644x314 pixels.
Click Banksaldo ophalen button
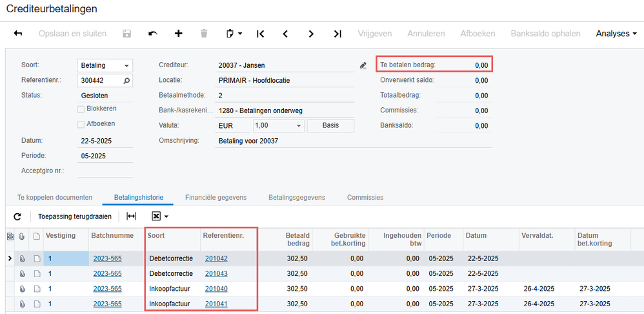pos(545,34)
